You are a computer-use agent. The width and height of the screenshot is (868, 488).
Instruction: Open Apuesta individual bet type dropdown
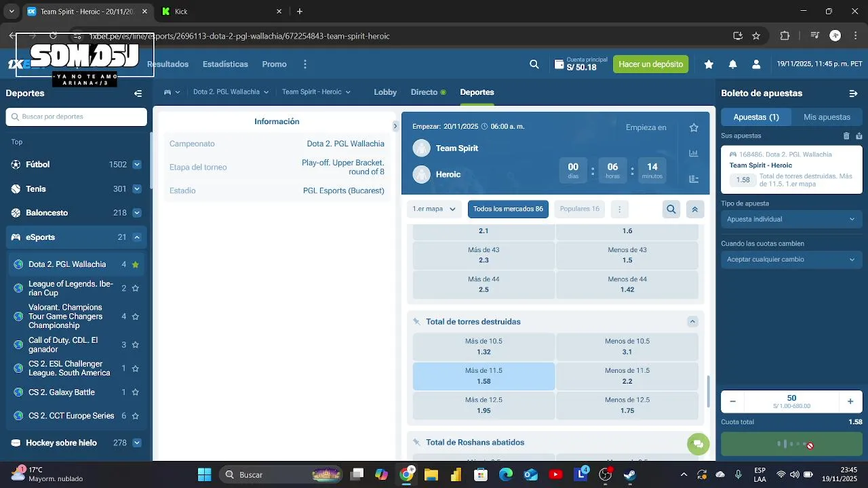coord(791,219)
